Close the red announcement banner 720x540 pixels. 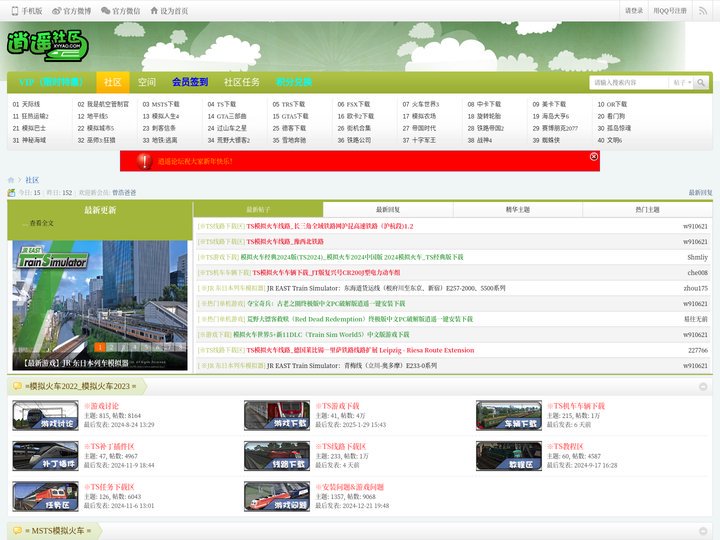[x=593, y=157]
